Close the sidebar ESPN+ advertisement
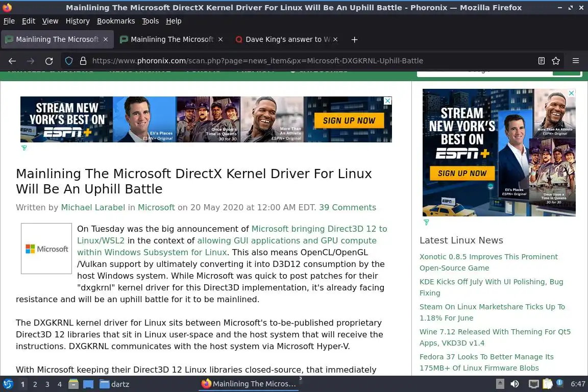The height and width of the screenshot is (392, 588). tap(572, 93)
